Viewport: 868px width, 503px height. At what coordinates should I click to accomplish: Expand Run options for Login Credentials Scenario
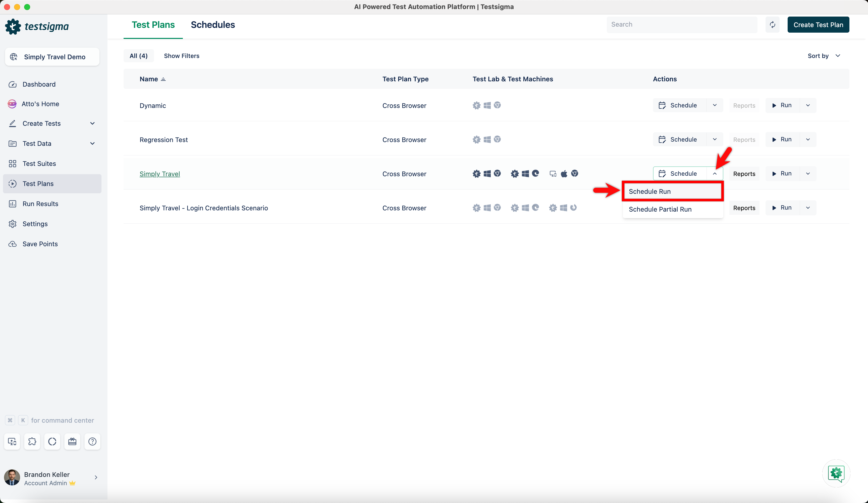tap(808, 208)
